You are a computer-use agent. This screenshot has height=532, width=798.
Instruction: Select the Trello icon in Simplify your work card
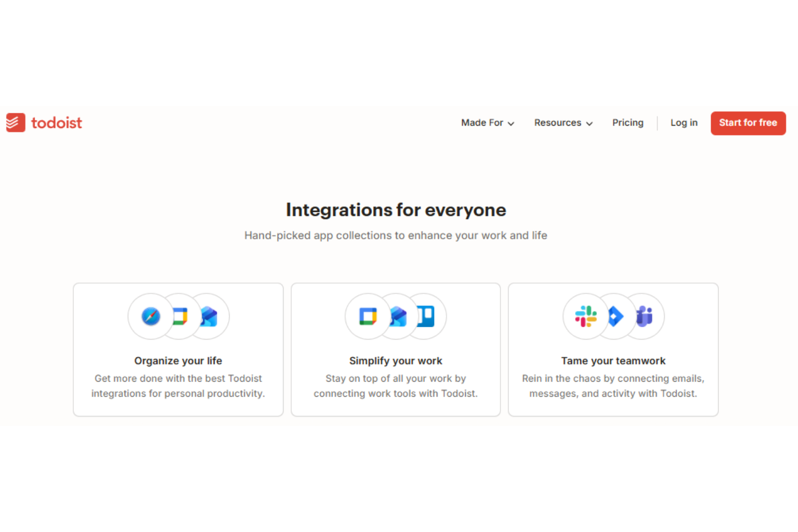[425, 317]
